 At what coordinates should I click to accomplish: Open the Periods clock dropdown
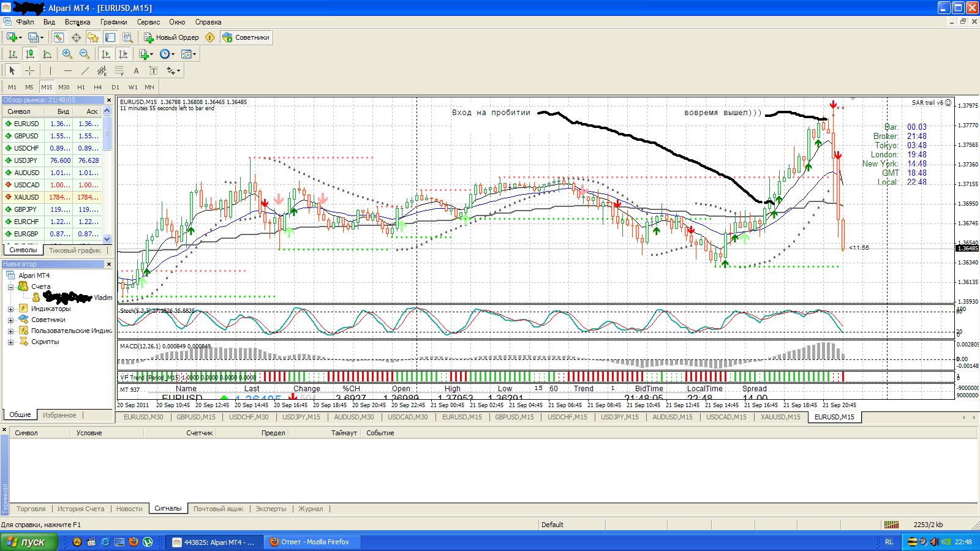[x=167, y=54]
